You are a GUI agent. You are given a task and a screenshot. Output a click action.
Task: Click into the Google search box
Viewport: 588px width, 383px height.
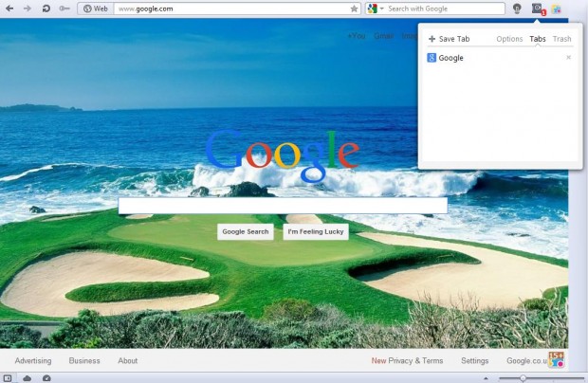(283, 206)
